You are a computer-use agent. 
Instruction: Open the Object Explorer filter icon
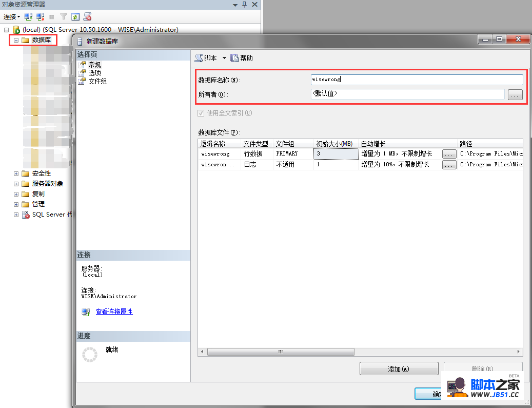coord(64,16)
